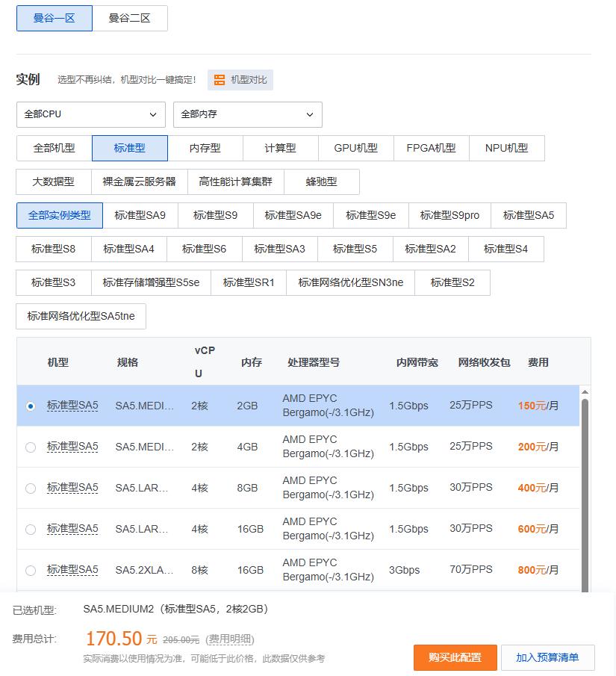Choose 标准型SA9e instance type

coord(293,215)
